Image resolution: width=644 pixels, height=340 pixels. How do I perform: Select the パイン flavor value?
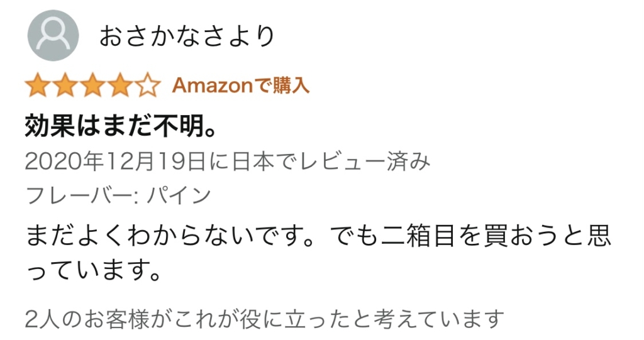179,196
